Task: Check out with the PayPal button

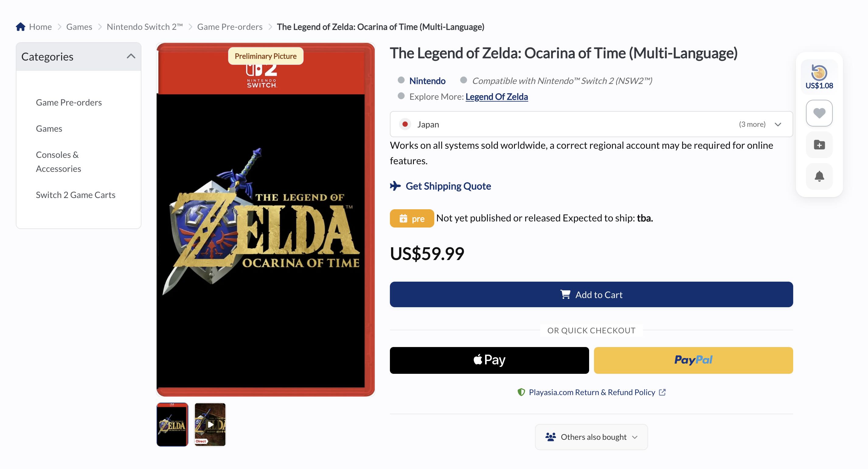Action: (693, 360)
